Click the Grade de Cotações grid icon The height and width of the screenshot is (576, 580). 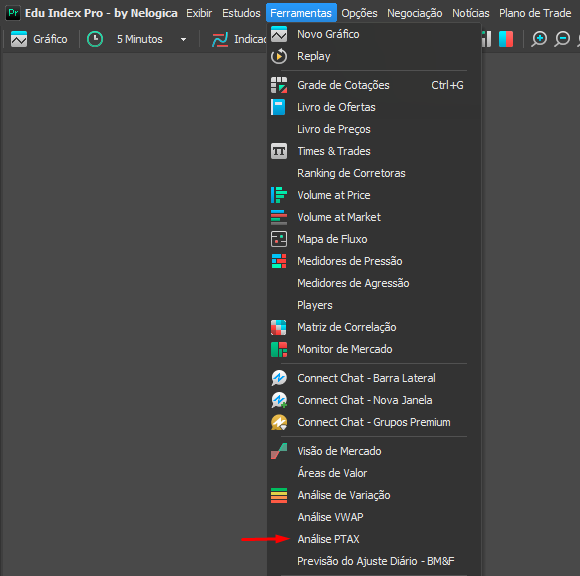pyautogui.click(x=279, y=85)
